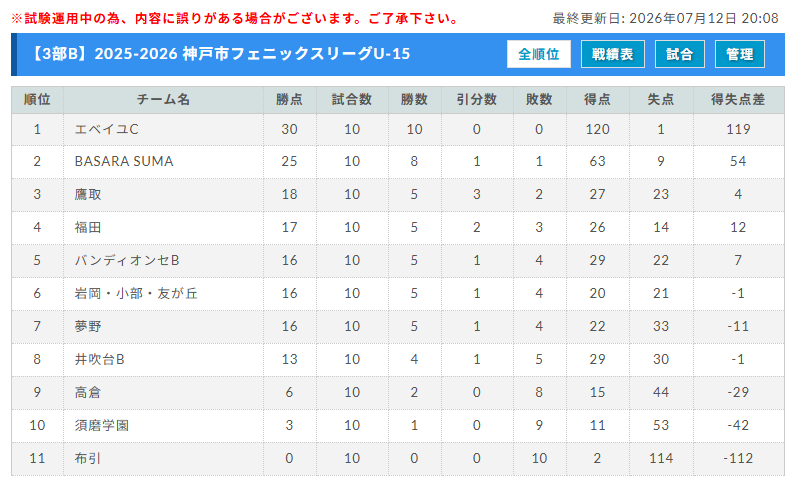Viewport: 797px width, 485px height.
Task: Click the チーム名 column header
Action: 163,100
